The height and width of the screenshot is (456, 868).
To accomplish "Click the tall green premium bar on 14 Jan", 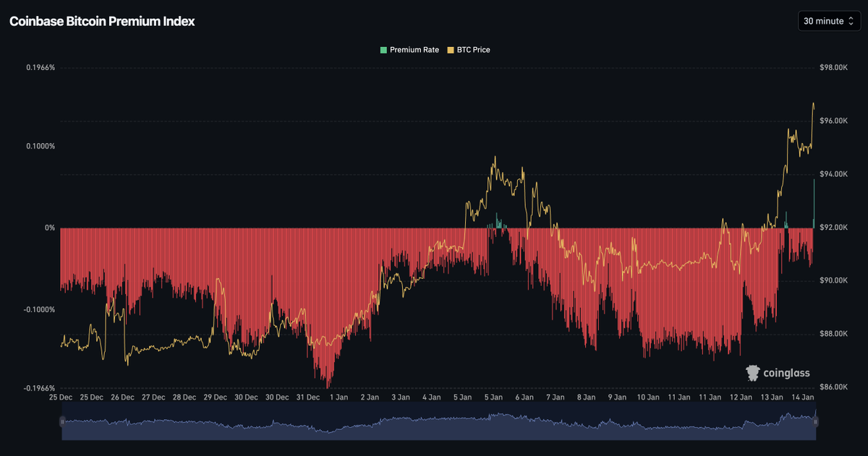I will coord(814,204).
